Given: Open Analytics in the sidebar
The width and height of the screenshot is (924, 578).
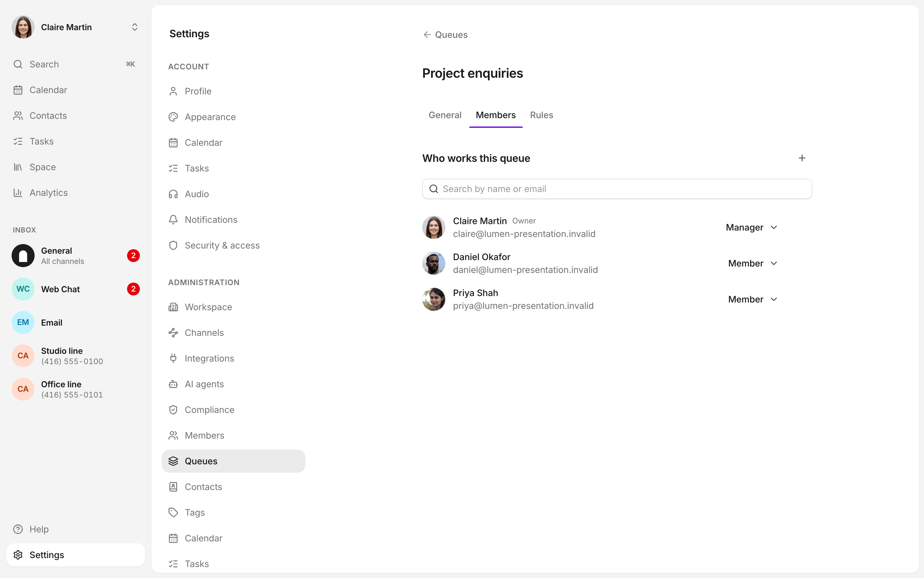Looking at the screenshot, I should click(x=76, y=193).
